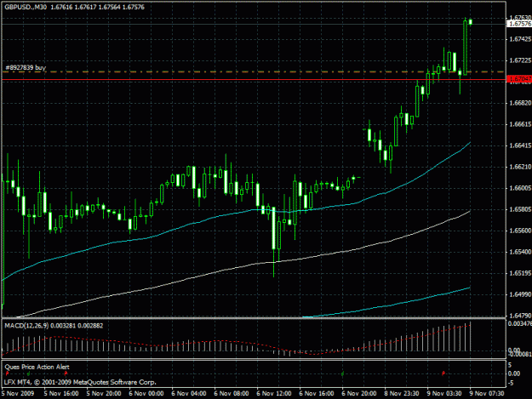Click the 9 Nov 03:30 time label
Screen dimensions: 532x399
[x=444, y=393]
